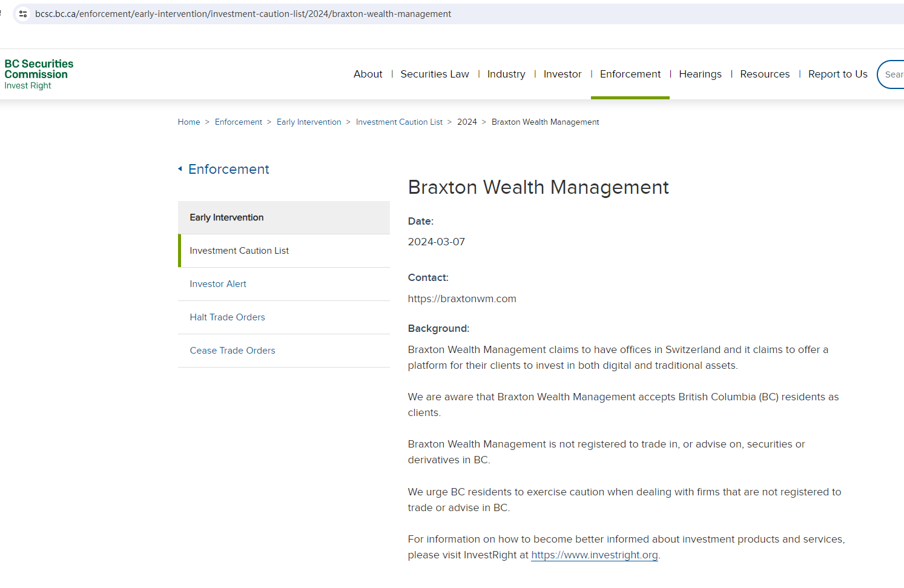
Task: Open the Industry menu
Action: point(506,74)
